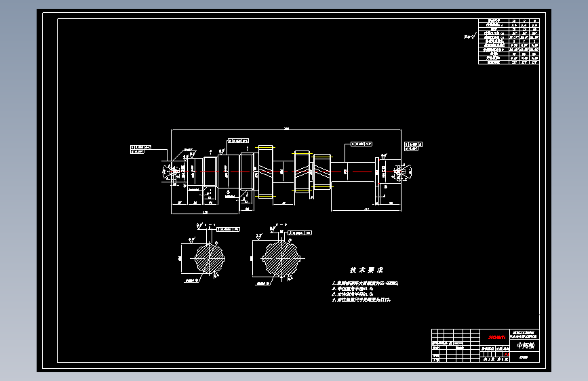Click the gear parameter table in top-right corner
Screen dimensions: 588x381
[x=509, y=41]
